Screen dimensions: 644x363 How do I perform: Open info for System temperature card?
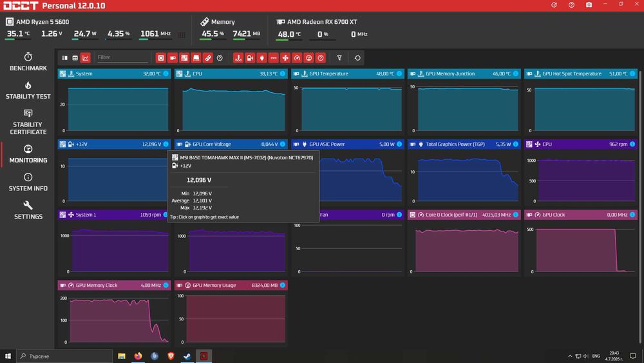point(166,74)
